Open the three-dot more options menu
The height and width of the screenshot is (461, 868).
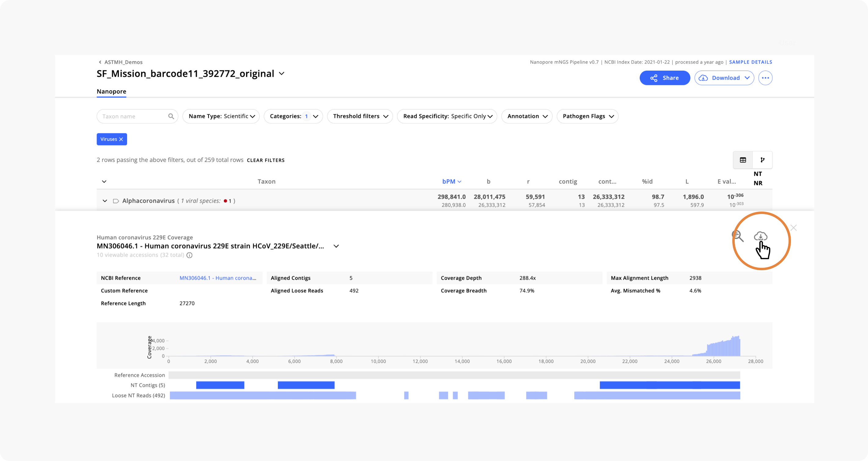[x=765, y=78]
